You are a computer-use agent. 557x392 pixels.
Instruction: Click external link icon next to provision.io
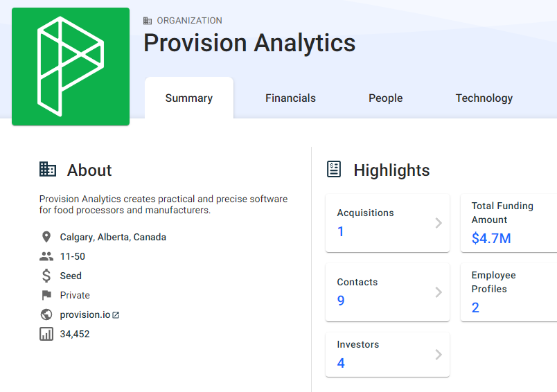click(x=116, y=315)
